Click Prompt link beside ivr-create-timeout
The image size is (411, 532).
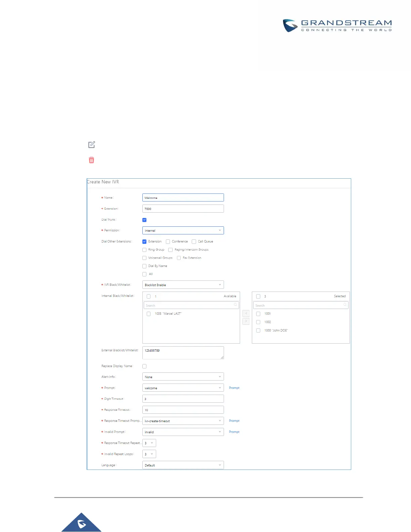pyautogui.click(x=234, y=421)
